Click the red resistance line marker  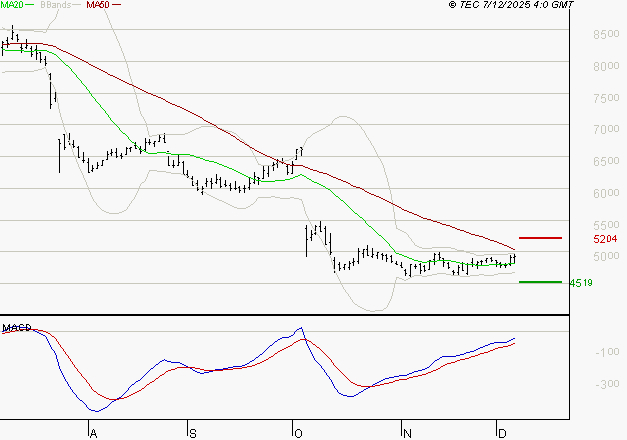(540, 238)
